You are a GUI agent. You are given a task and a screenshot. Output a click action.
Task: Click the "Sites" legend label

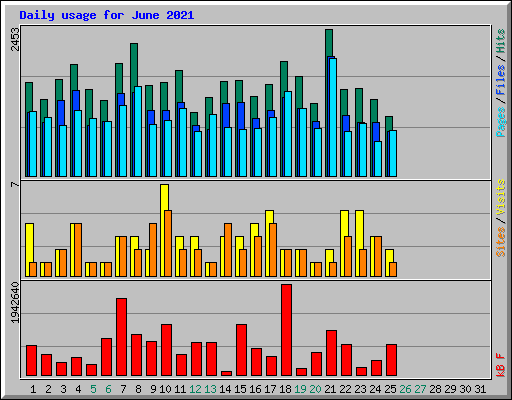[500, 242]
